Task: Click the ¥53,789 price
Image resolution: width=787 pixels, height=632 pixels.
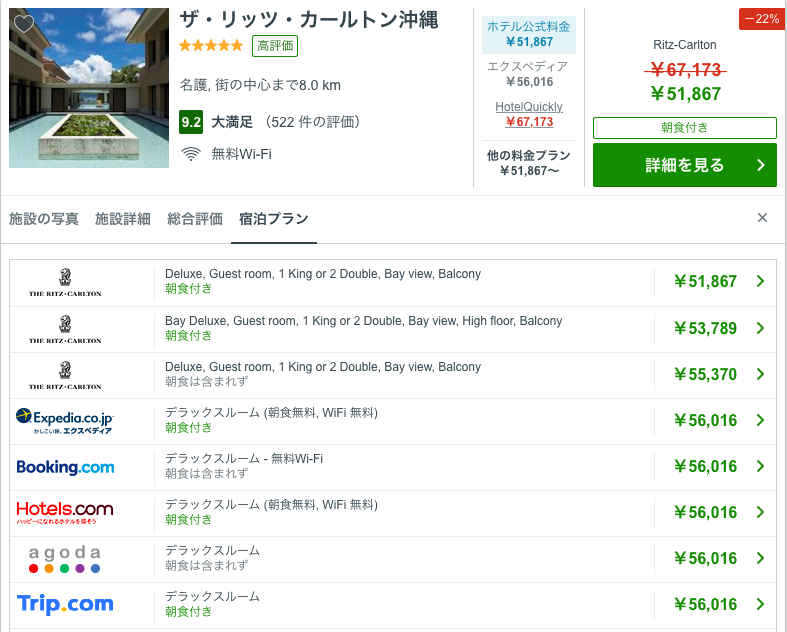Action: 705,328
